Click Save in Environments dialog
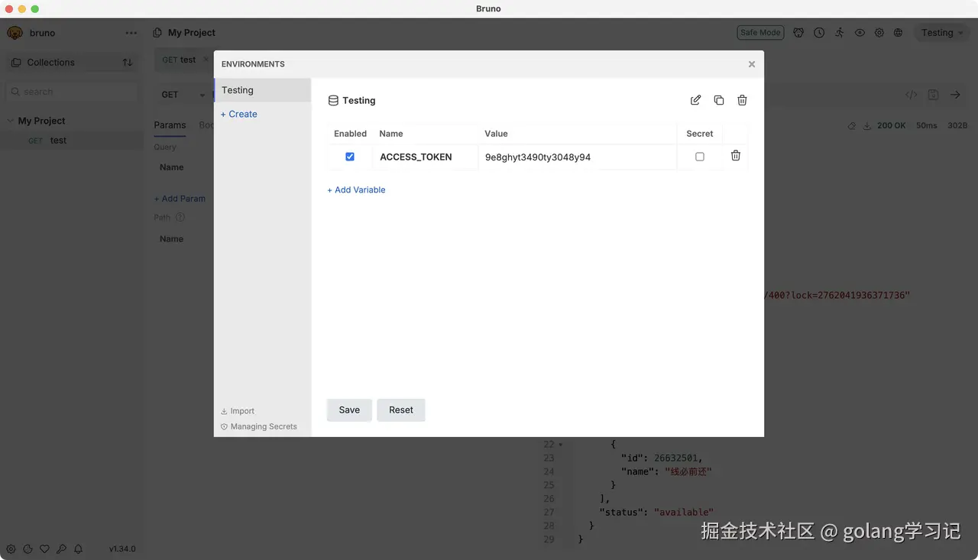The width and height of the screenshot is (978, 560). tap(349, 410)
